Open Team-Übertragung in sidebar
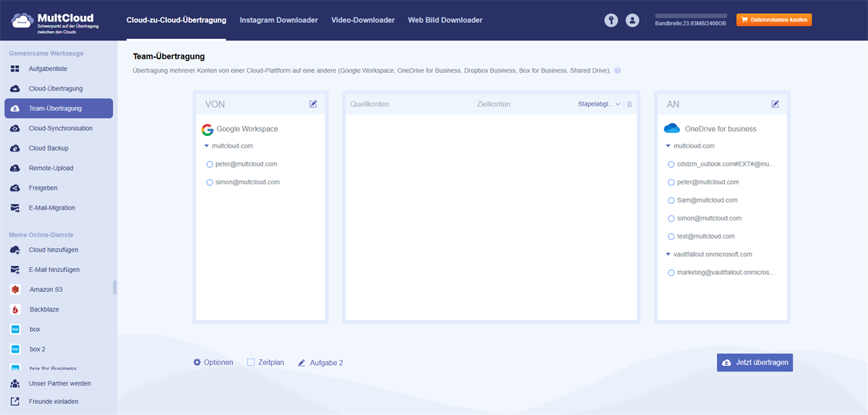868x415 pixels. tap(59, 108)
